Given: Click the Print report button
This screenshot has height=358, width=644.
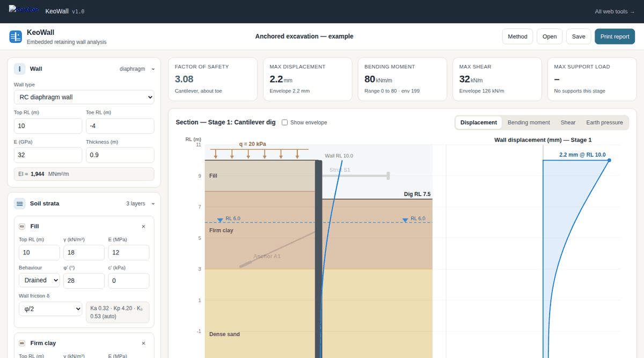Looking at the screenshot, I should coord(615,36).
